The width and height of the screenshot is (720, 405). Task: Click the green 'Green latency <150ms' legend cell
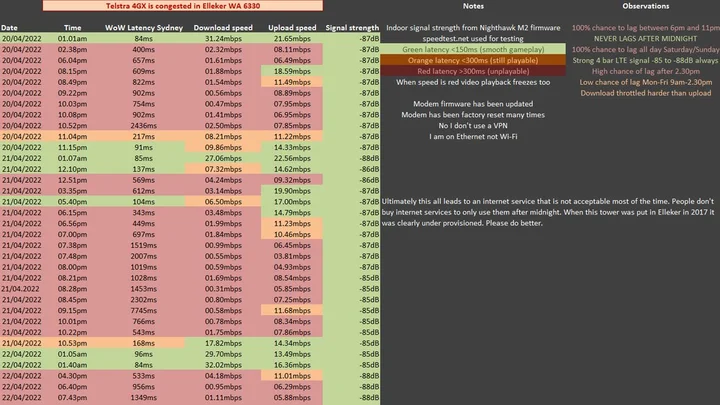pyautogui.click(x=473, y=49)
